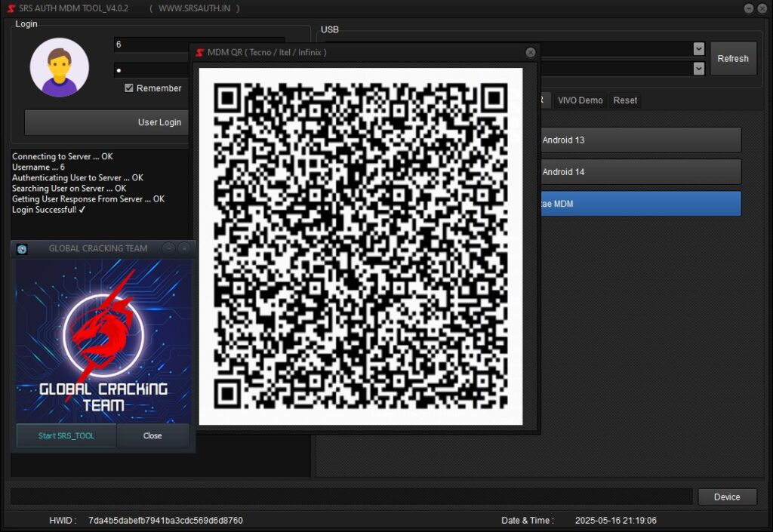773x532 pixels.
Task: Minimize the SRS Auth MDM Tool window
Action: tap(748, 8)
